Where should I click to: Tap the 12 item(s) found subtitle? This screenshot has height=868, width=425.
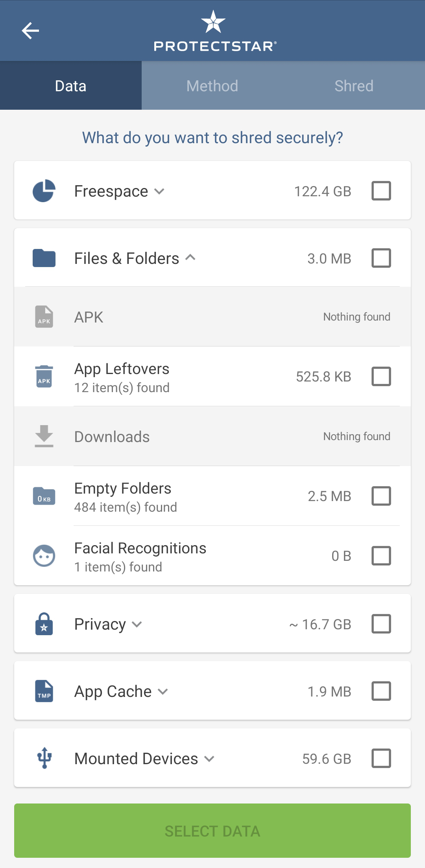[122, 388]
